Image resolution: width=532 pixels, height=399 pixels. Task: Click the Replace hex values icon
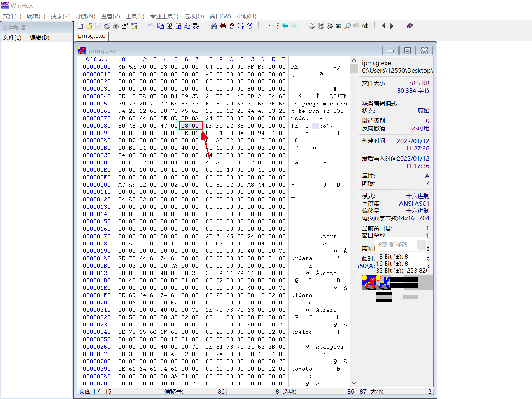(250, 26)
